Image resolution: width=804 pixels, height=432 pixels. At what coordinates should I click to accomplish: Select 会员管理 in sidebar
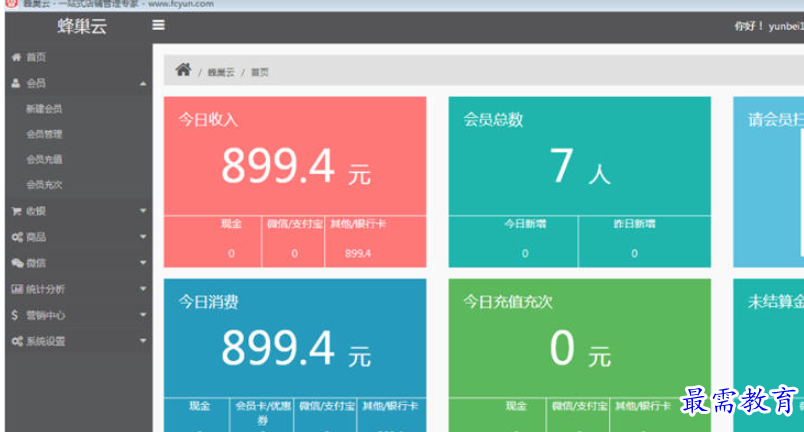(x=44, y=134)
